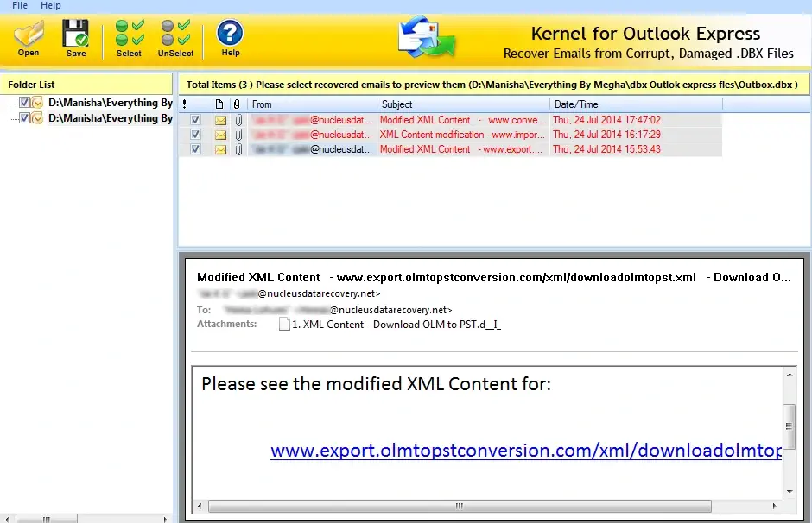
Task: Open Help via question mark icon
Action: tap(230, 33)
